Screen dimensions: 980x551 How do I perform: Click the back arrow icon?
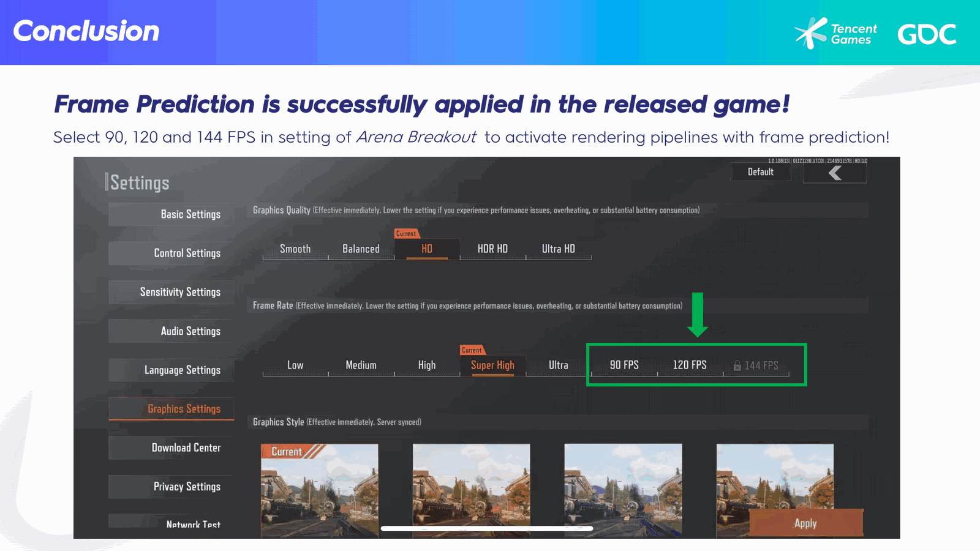pos(835,173)
